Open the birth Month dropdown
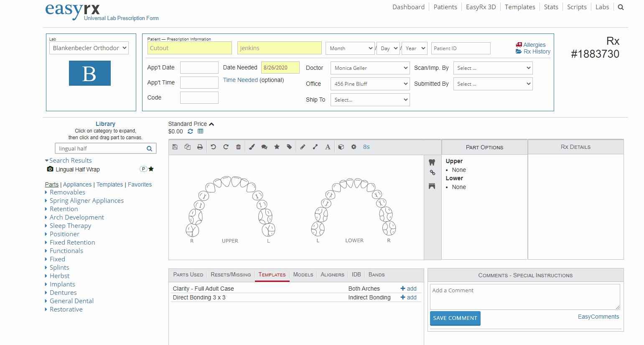Screen dimensions: 644x345 pyautogui.click(x=350, y=48)
